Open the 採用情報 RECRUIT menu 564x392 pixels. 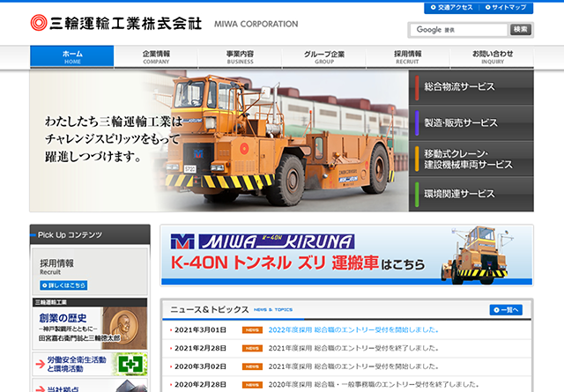click(407, 57)
